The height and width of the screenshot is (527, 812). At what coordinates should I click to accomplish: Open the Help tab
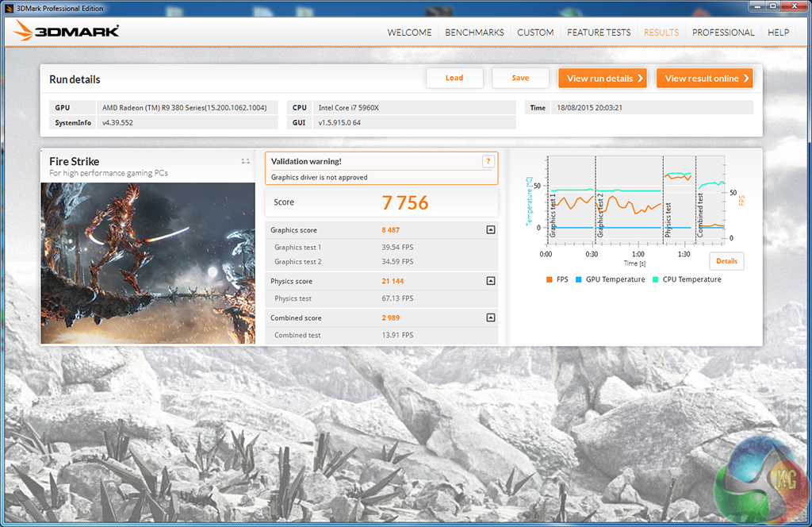(778, 33)
